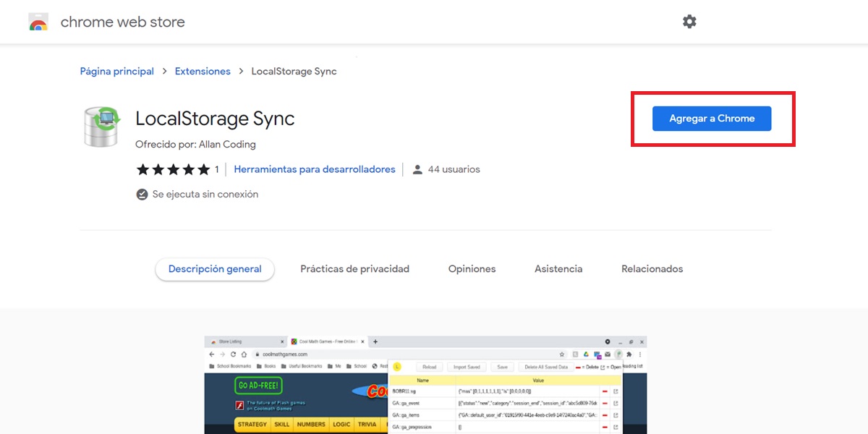
Task: Open the Herramientas para desarrolladores link
Action: (x=314, y=169)
